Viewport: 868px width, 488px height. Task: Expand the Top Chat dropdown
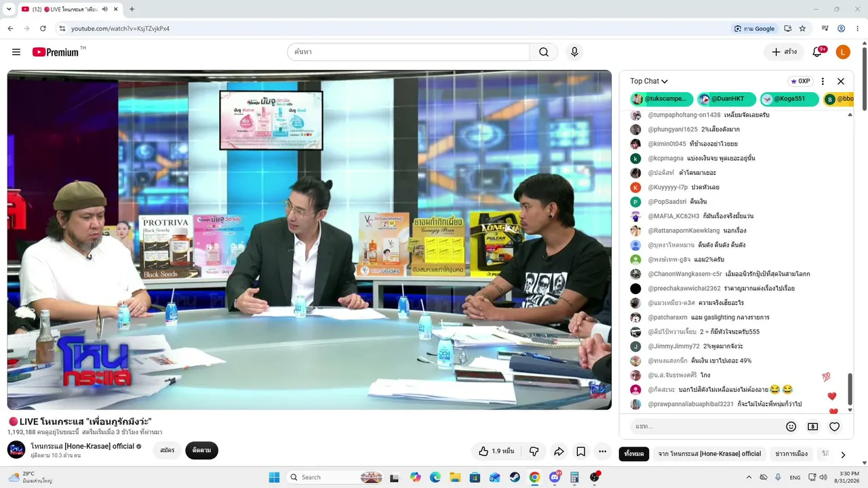(x=649, y=81)
